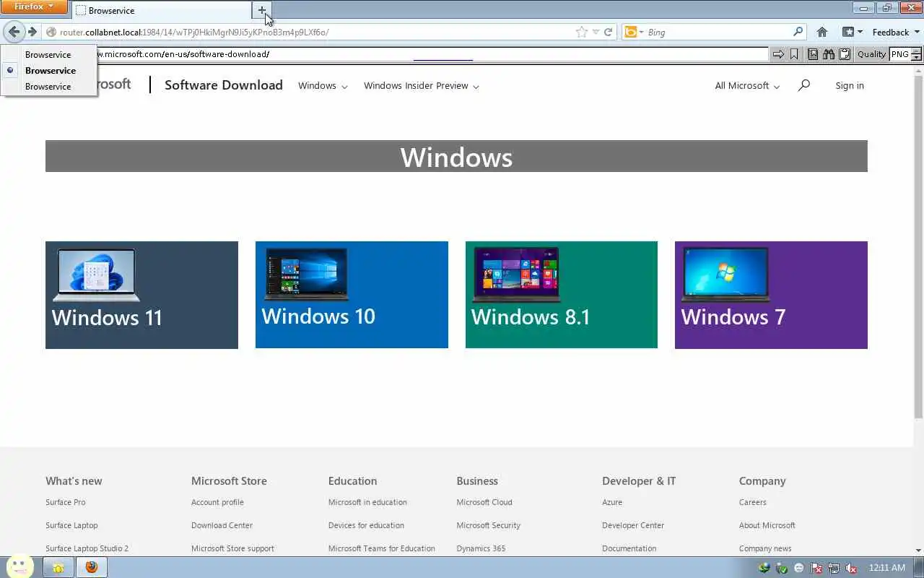The image size is (924, 578).
Task: Open the Windows 11 download tile
Action: [141, 295]
